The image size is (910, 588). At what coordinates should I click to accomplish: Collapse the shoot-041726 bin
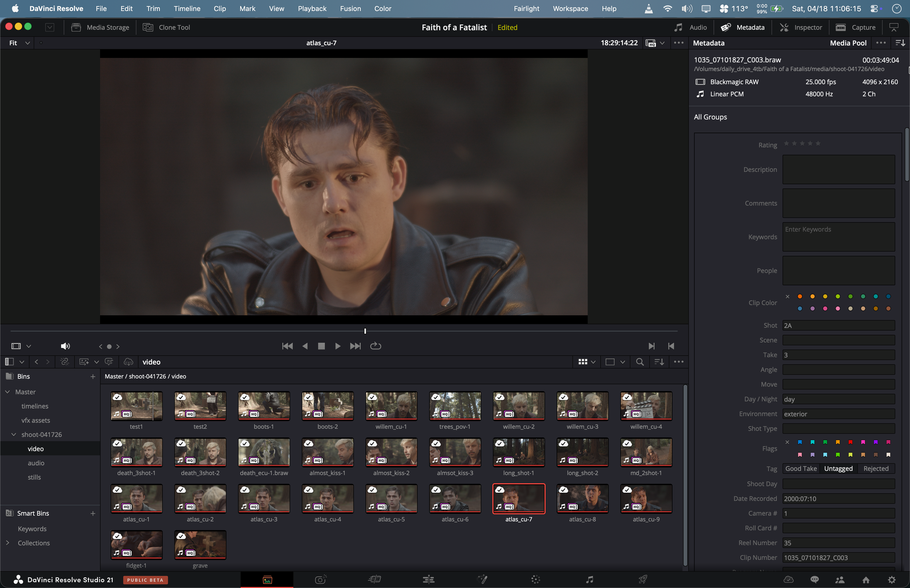(14, 434)
